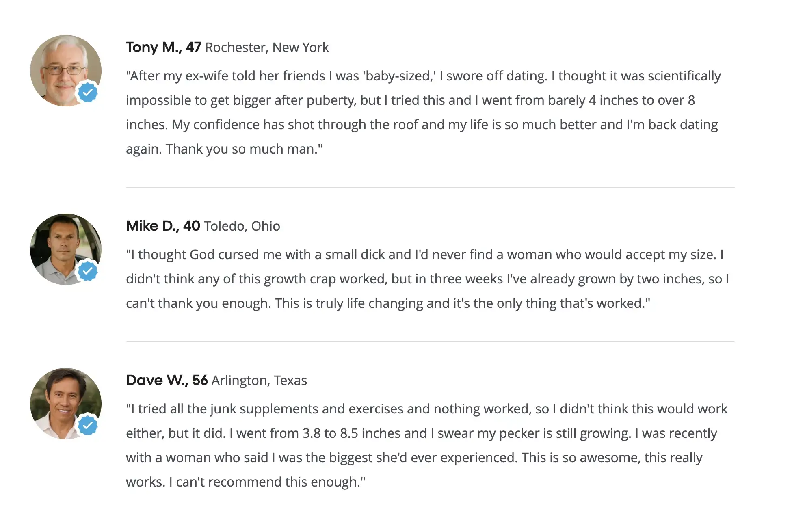Screen dimensions: 792x532
Task: Click the blue checkmark badge beside Mike D.
Action: tap(88, 271)
